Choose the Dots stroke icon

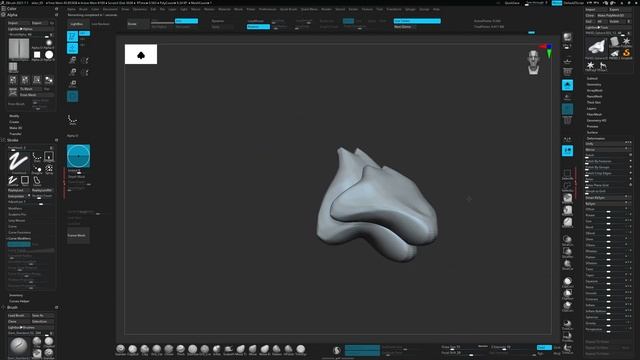(x=37, y=157)
